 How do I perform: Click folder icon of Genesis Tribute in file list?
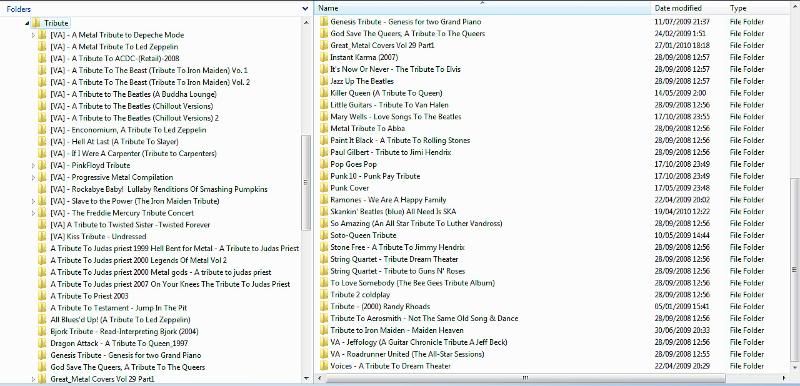[x=323, y=22]
